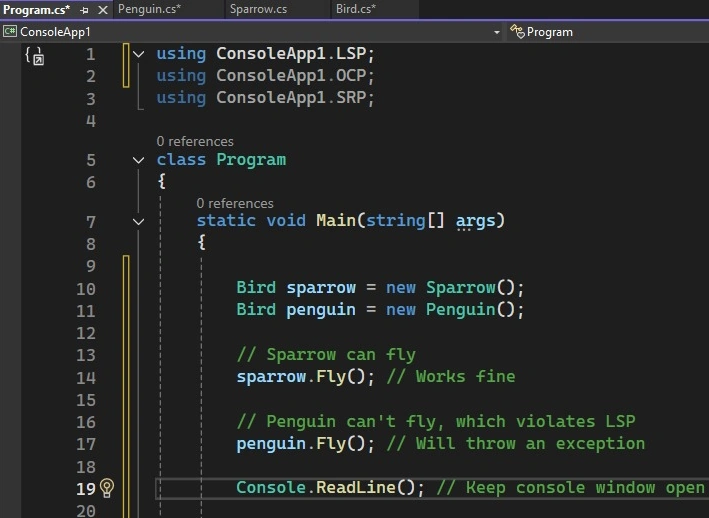Click the args parameter in Main
Image resolution: width=709 pixels, height=518 pixels.
coord(475,221)
